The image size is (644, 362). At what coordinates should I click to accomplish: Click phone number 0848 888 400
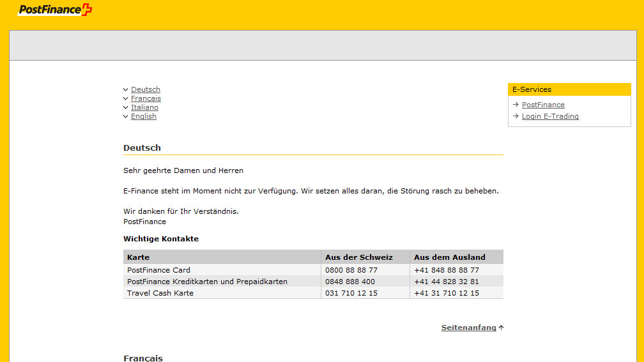point(350,282)
